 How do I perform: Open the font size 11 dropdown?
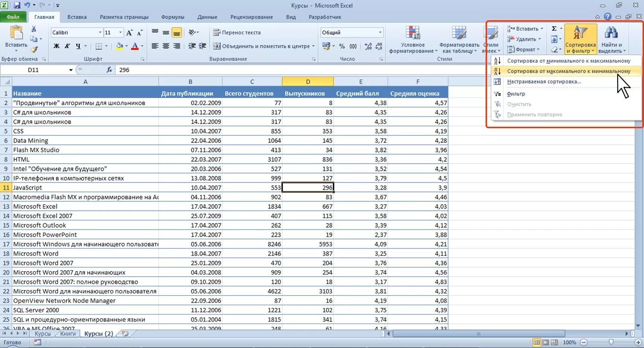pos(121,33)
